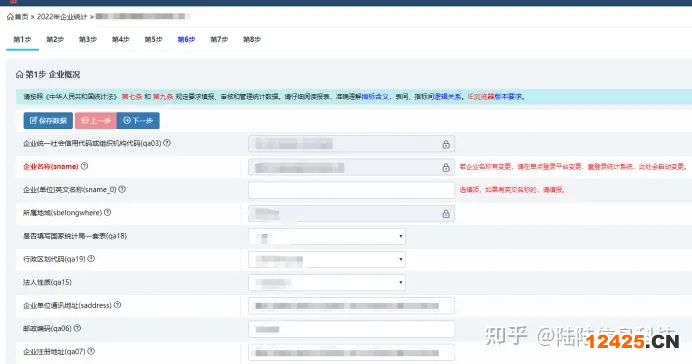Image resolution: width=692 pixels, height=364 pixels.
Task: Click 上一步 previous step button
Action: (96, 120)
